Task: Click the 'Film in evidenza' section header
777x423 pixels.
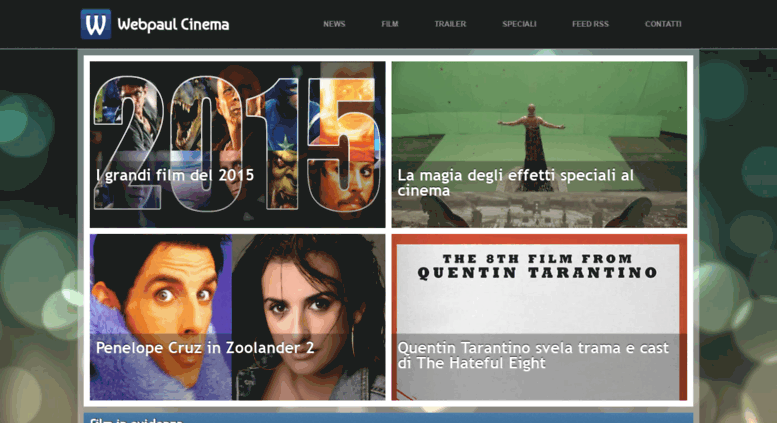Action: (388, 419)
